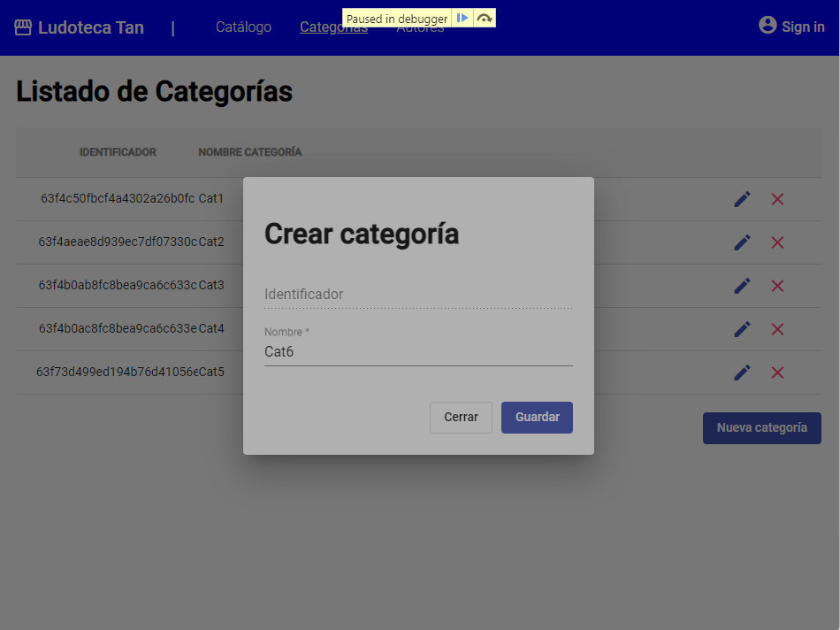The height and width of the screenshot is (630, 840).
Task: Edit the Cat3 category
Action: (742, 285)
